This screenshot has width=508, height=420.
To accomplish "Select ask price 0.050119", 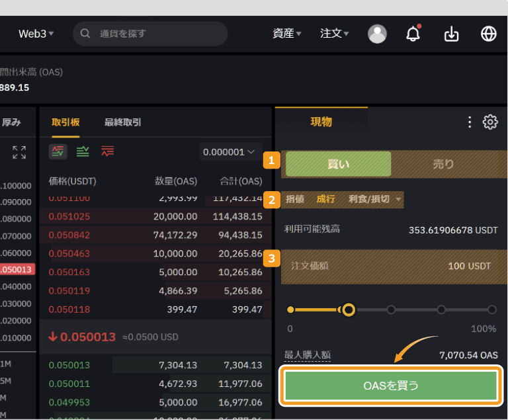I will pos(69,291).
